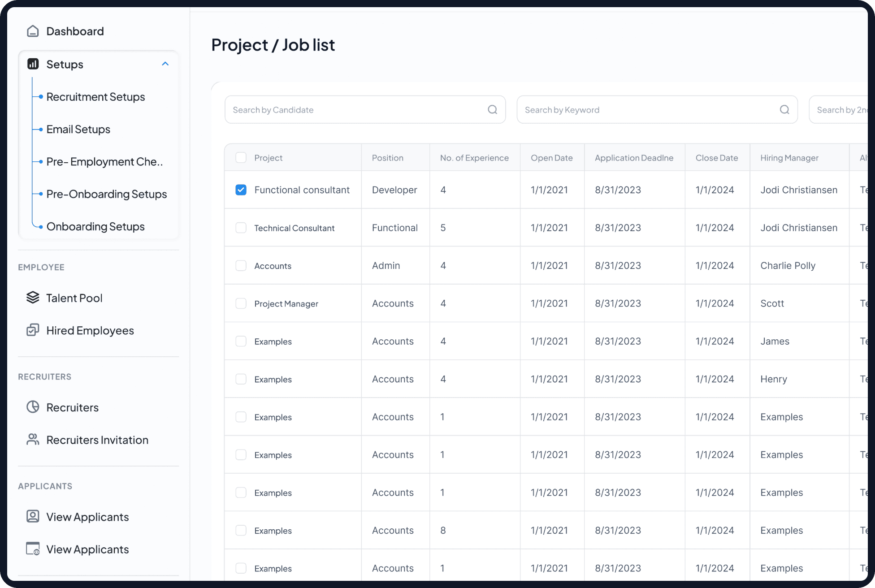Click the Dashboard home icon
Screen dimensions: 875x588
pyautogui.click(x=33, y=31)
